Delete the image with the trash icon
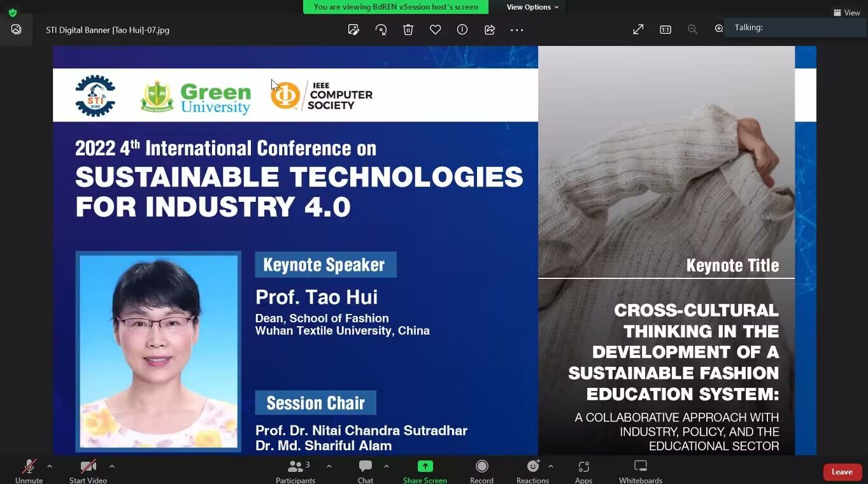The image size is (868, 484). [408, 30]
